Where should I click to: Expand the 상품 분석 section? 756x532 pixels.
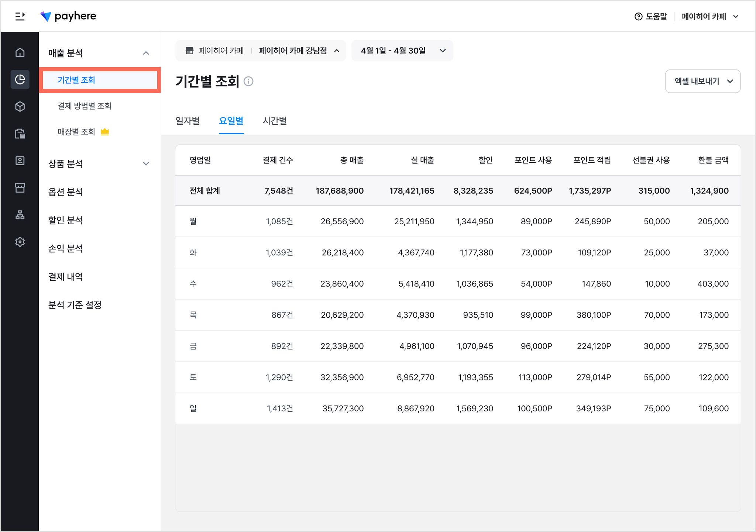tap(146, 164)
